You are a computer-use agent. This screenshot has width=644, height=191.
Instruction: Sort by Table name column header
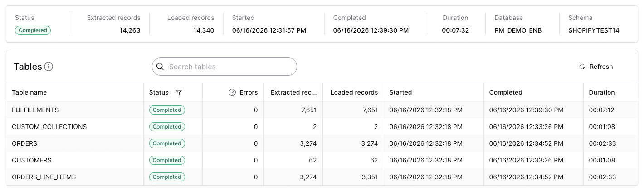(x=29, y=92)
